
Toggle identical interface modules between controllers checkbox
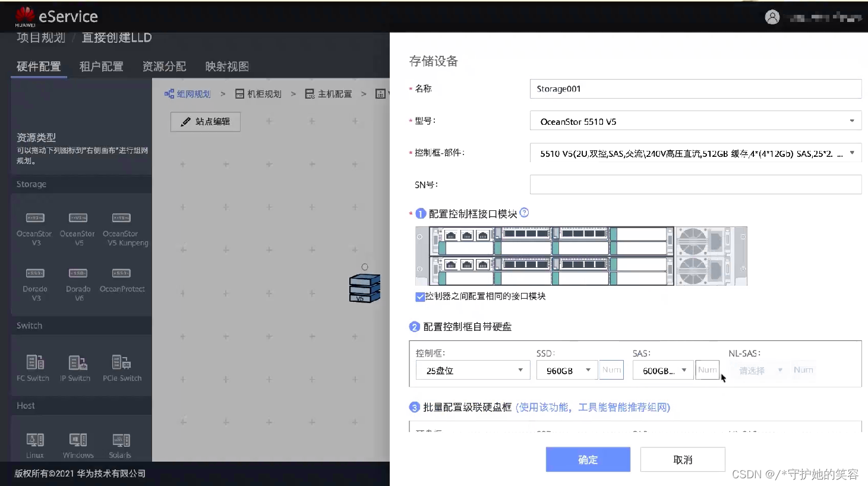click(420, 296)
